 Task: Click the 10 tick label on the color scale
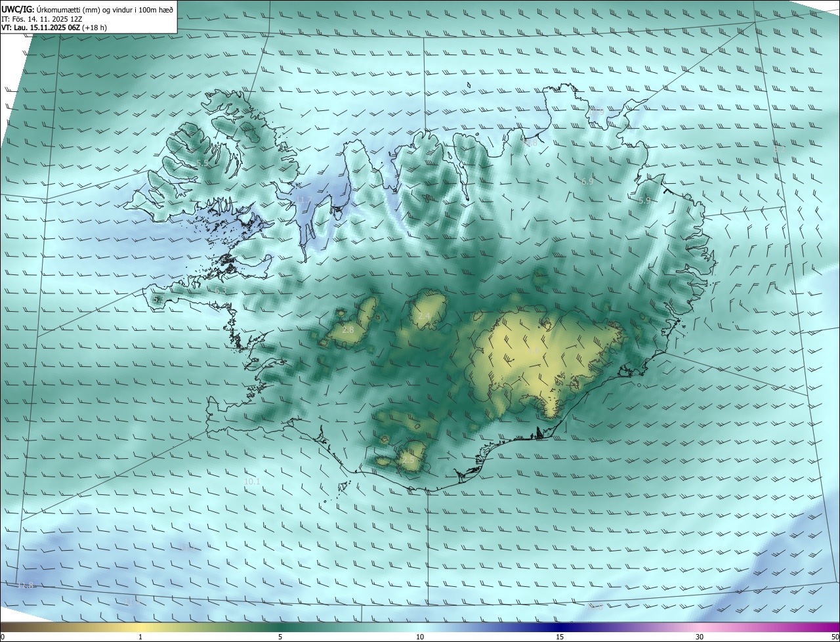point(420,637)
